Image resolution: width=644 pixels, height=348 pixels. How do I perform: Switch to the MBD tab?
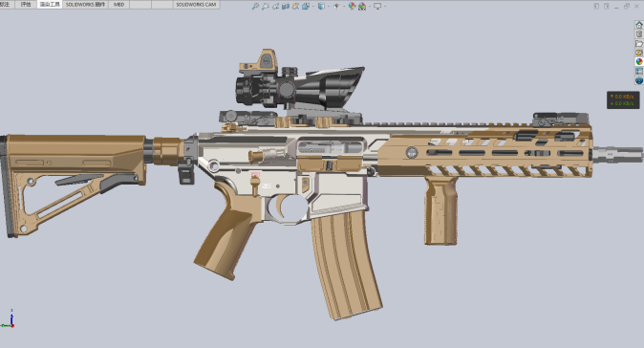[x=119, y=5]
